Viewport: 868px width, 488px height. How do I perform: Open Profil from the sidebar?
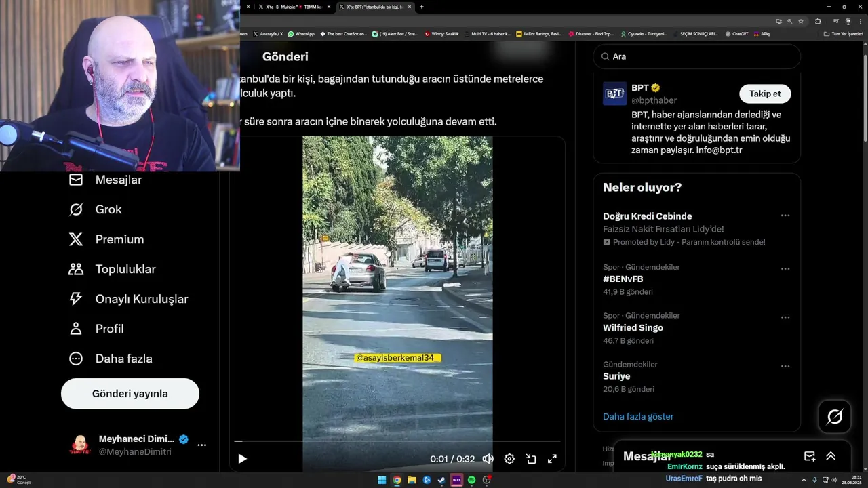(96, 329)
